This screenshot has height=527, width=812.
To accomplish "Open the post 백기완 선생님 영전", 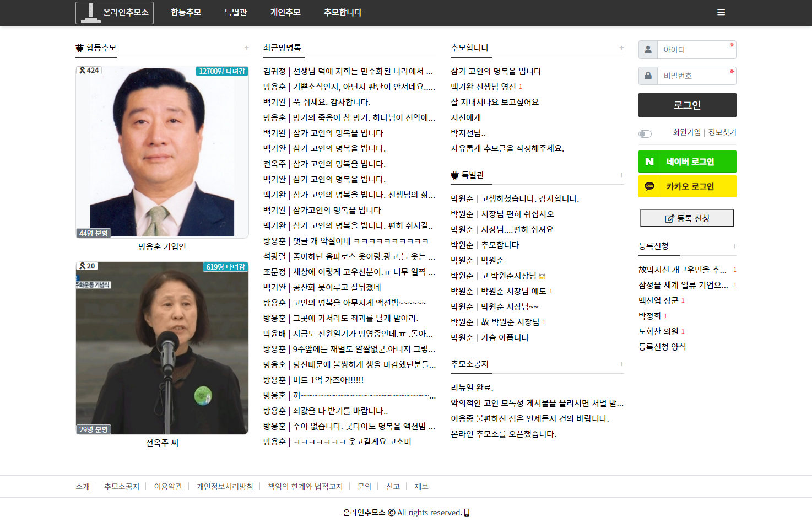I will 483,87.
